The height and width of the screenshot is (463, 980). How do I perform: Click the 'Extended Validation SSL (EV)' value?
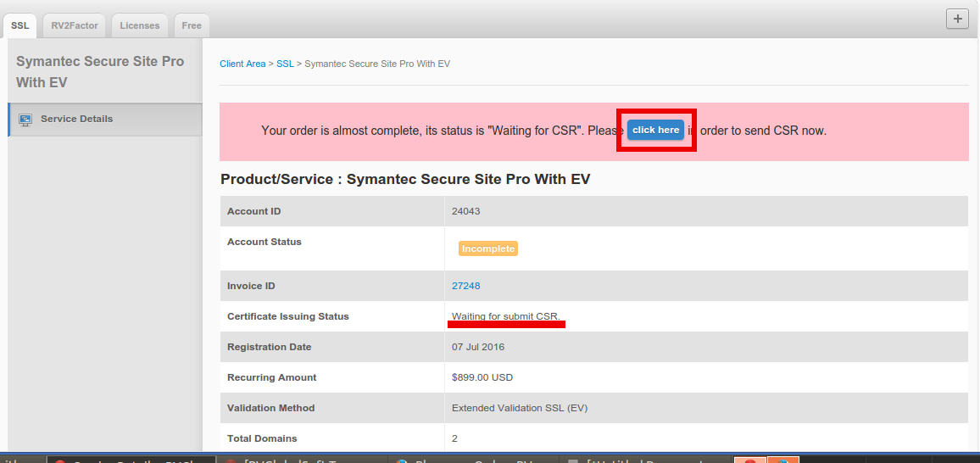click(519, 408)
